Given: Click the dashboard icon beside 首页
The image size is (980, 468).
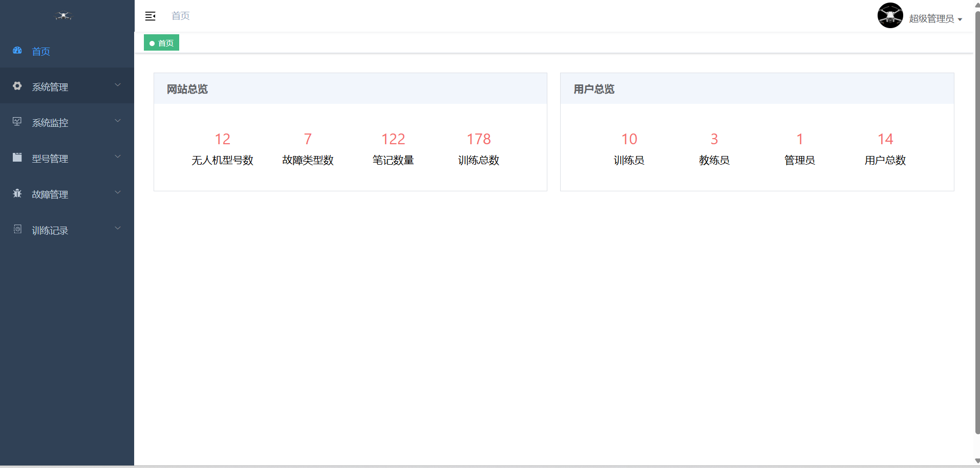Looking at the screenshot, I should pyautogui.click(x=17, y=51).
